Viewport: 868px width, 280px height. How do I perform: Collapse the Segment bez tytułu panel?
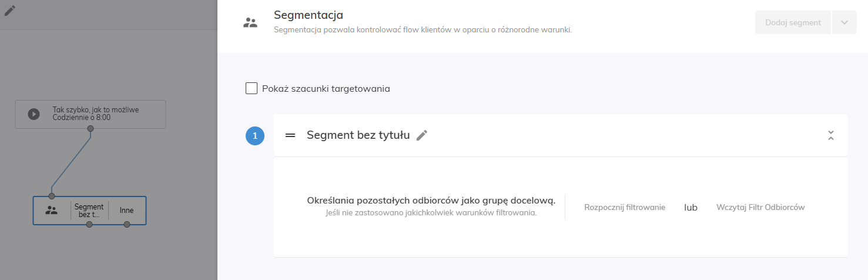tap(831, 135)
